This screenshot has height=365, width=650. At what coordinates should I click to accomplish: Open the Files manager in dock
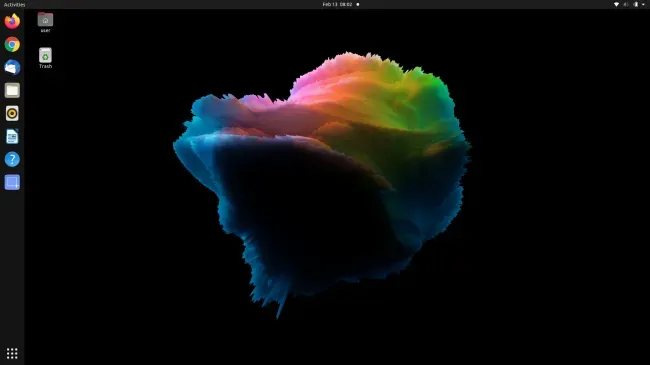tap(12, 90)
